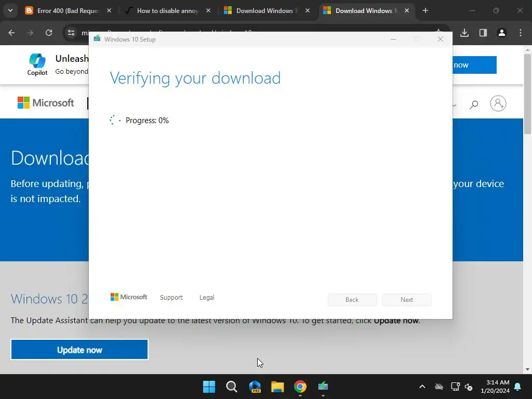Viewport: 532px width, 399px height.
Task: Open taskbar Search
Action: (232, 387)
